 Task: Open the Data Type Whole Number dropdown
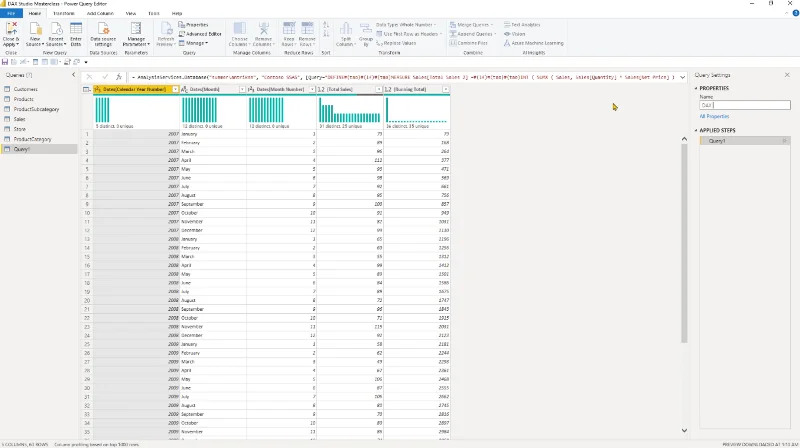pos(406,24)
